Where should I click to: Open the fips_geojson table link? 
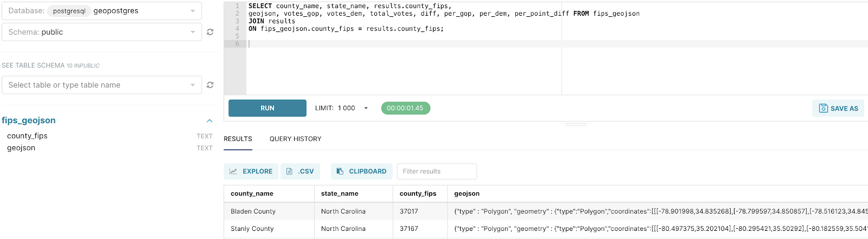click(x=29, y=120)
